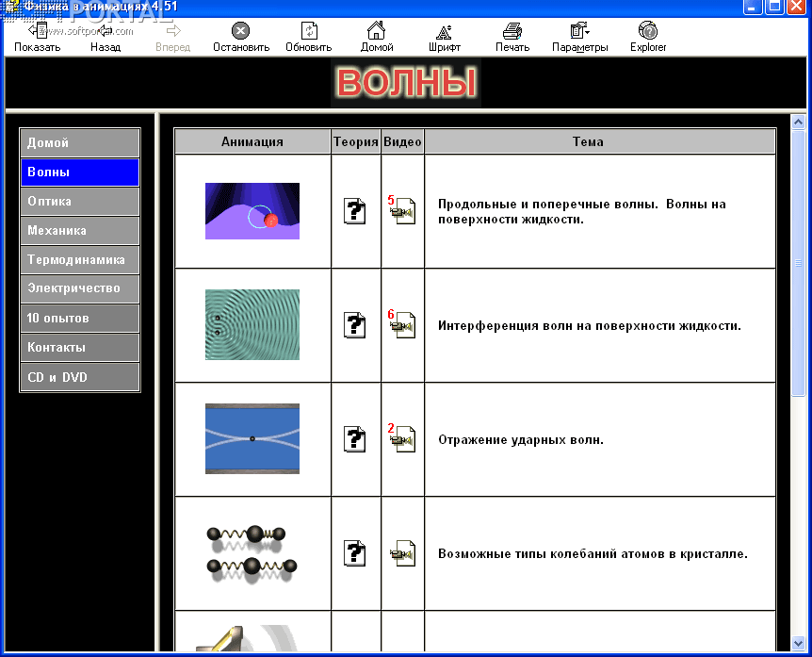
Task: Click the ВОЛНЫ title banner
Action: click(x=406, y=83)
